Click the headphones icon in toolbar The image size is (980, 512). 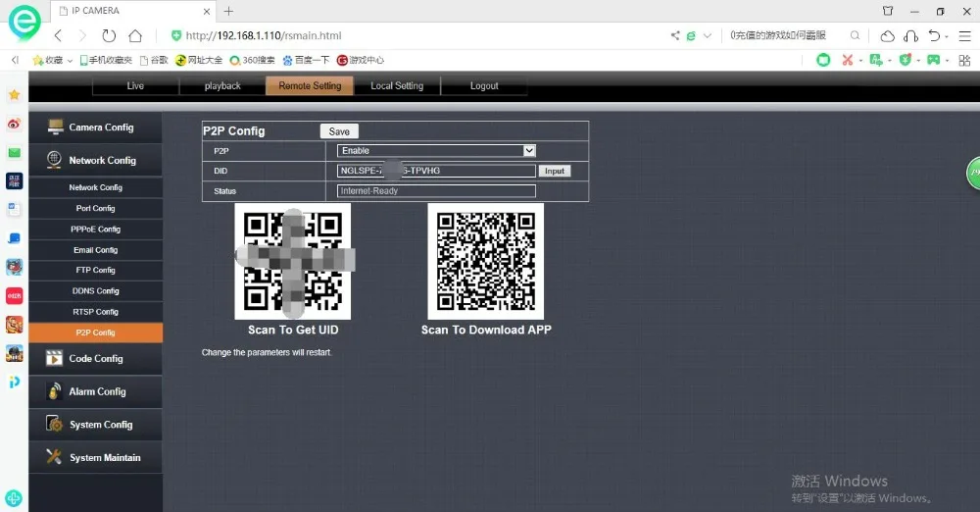(x=910, y=35)
